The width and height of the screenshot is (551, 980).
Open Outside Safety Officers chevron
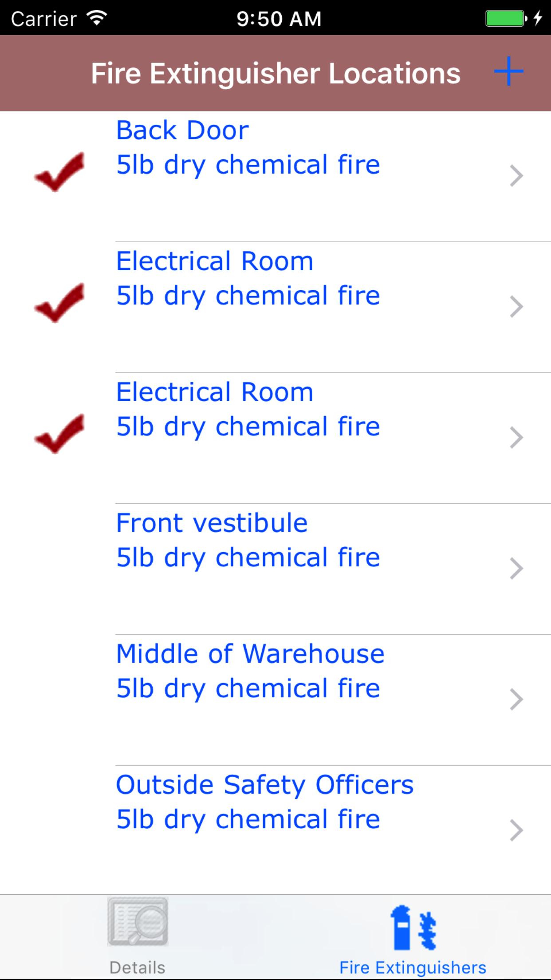(516, 830)
